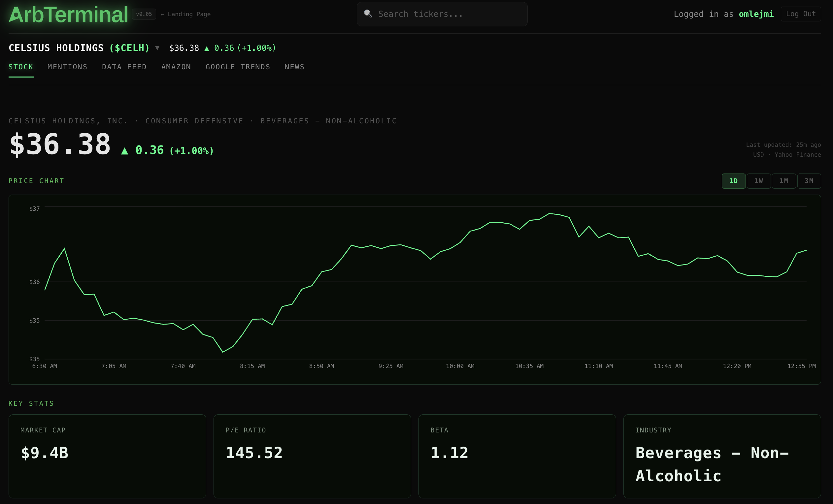Click the search magnifier icon
Viewport: 833px width, 504px height.
[368, 14]
